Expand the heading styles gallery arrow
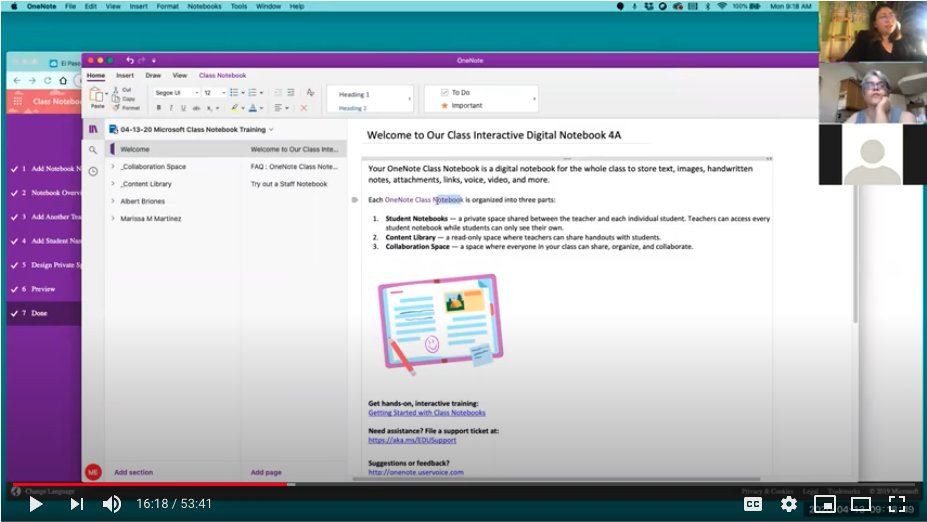The height and width of the screenshot is (522, 927). tap(410, 99)
